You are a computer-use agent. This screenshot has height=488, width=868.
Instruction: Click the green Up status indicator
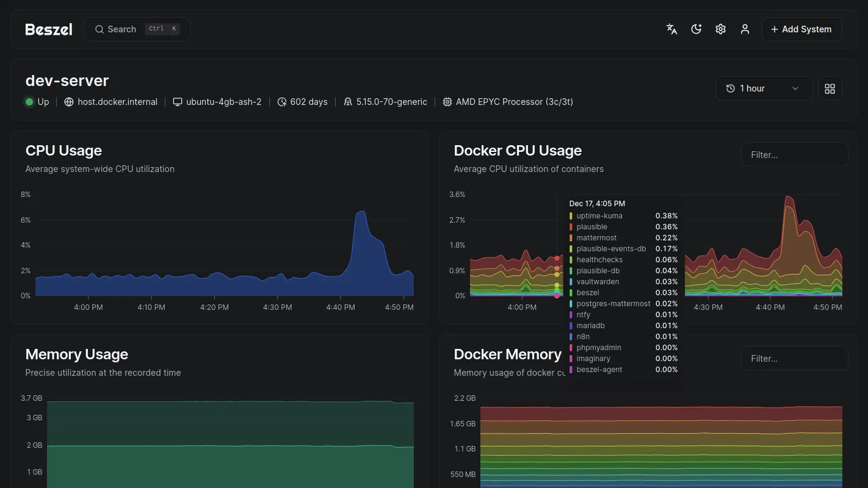tap(29, 102)
